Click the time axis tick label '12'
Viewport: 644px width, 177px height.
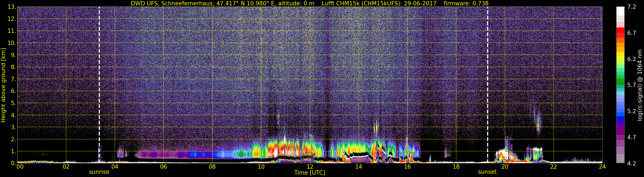[310, 167]
